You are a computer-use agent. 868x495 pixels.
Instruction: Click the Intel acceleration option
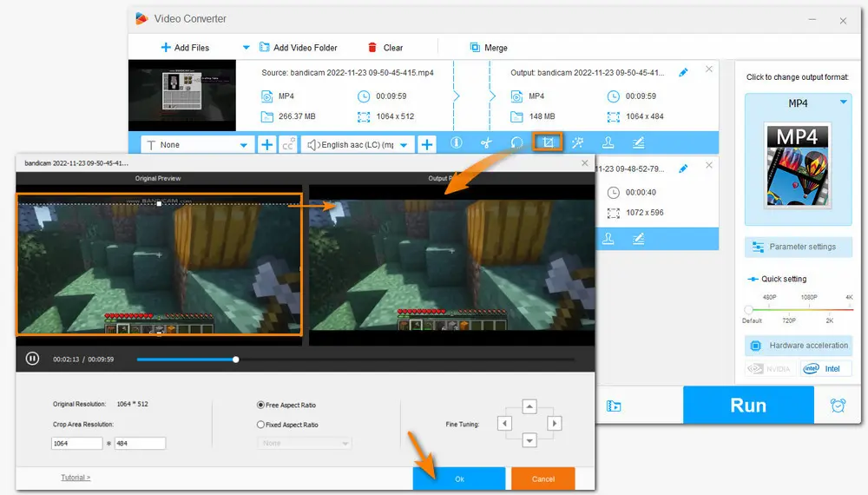825,369
